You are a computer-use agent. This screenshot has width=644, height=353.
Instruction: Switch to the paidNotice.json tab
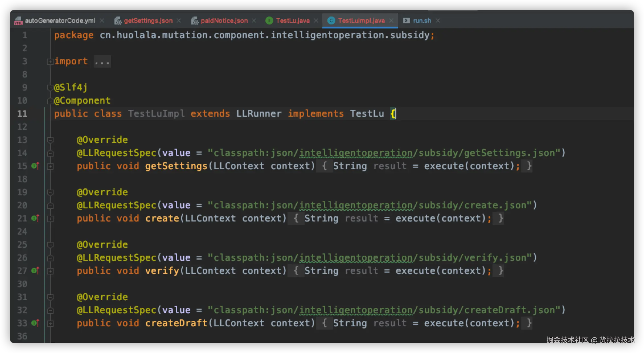click(x=224, y=20)
